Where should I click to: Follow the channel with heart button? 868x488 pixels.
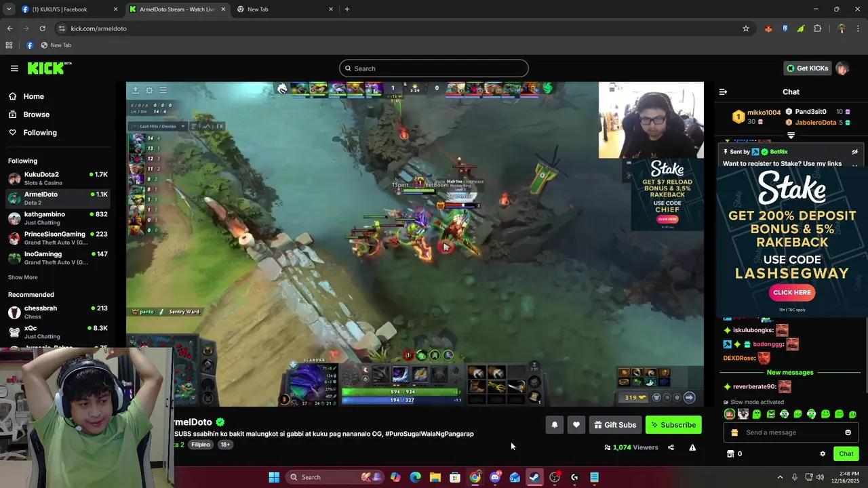pyautogui.click(x=576, y=425)
